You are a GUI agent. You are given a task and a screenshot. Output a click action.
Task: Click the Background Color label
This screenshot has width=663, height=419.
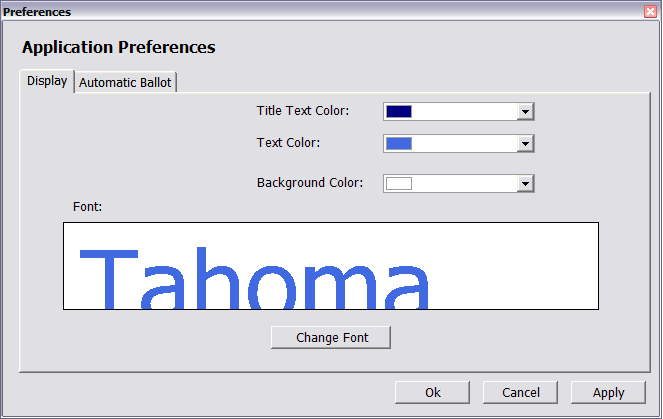click(x=310, y=183)
